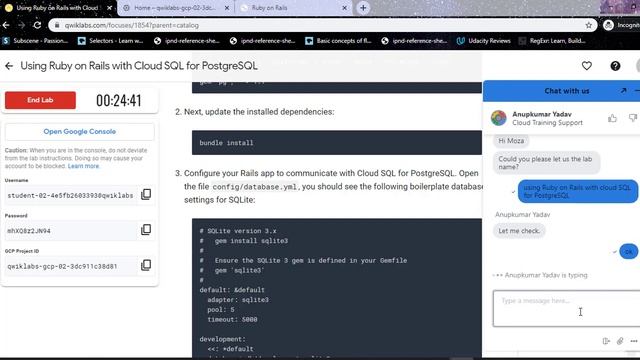Click the config/database.yml inline code
640x360 pixels.
(255, 187)
